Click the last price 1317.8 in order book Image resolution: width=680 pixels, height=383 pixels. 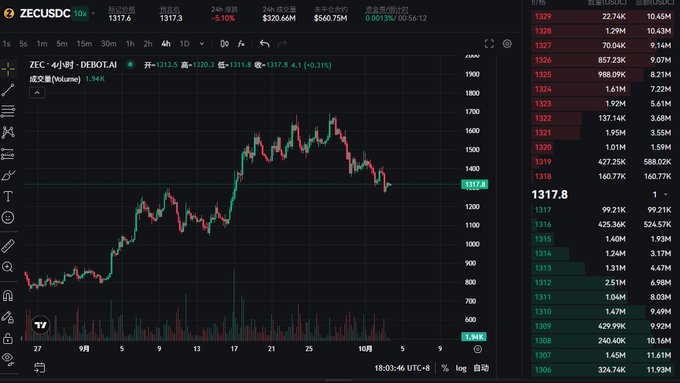pyautogui.click(x=549, y=195)
